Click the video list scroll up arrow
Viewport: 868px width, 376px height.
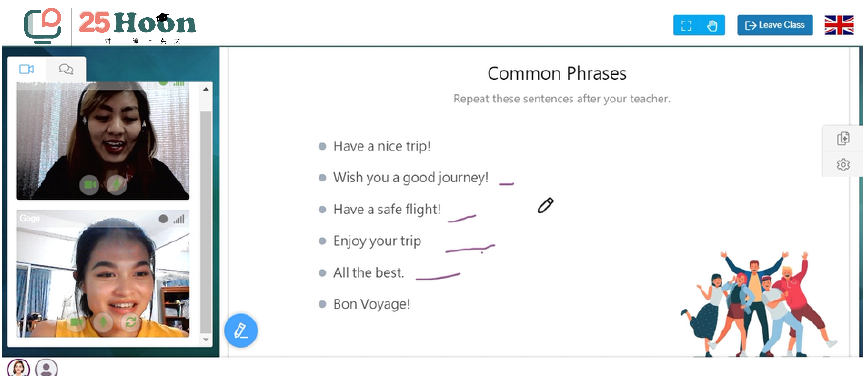206,90
